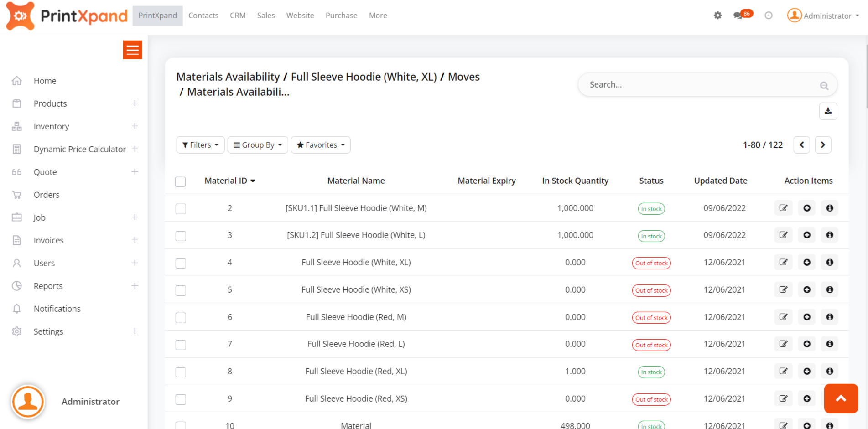The width and height of the screenshot is (868, 429).
Task: Tick the checkbox for Material ID 3
Action: [181, 236]
